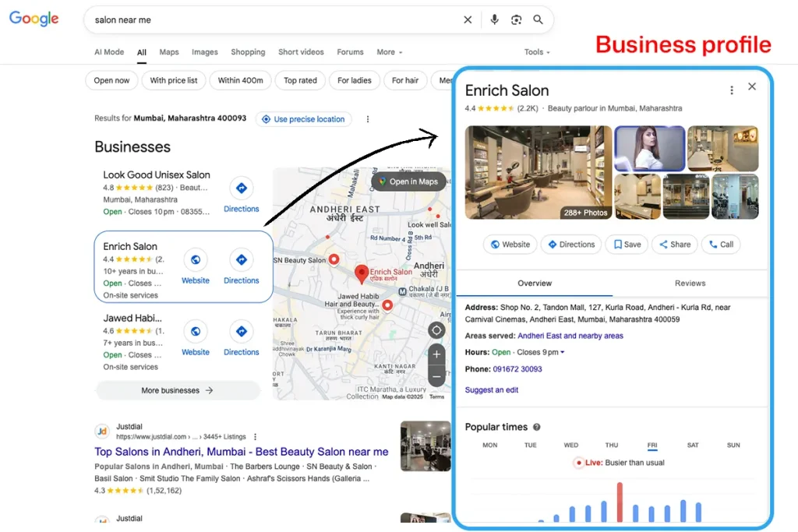
Task: Apply the For ladies filter chip
Action: click(x=355, y=80)
